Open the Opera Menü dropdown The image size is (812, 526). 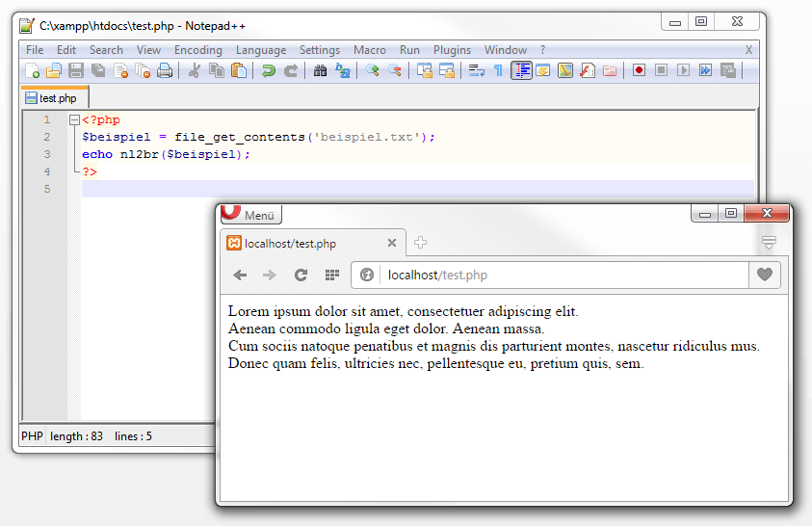(x=251, y=215)
